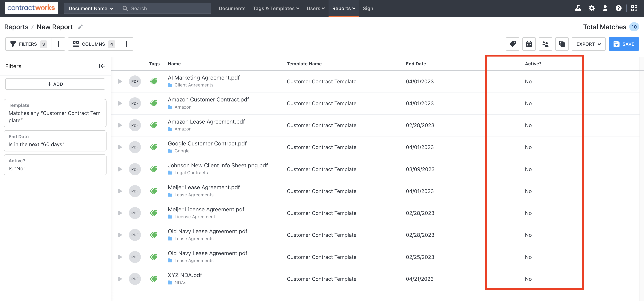Click the FILTERS button
The height and width of the screenshot is (301, 644).
pyautogui.click(x=29, y=44)
